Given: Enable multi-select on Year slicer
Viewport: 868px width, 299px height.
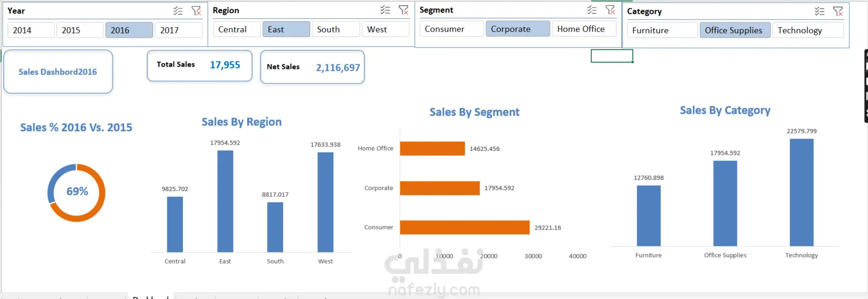Looking at the screenshot, I should [178, 11].
